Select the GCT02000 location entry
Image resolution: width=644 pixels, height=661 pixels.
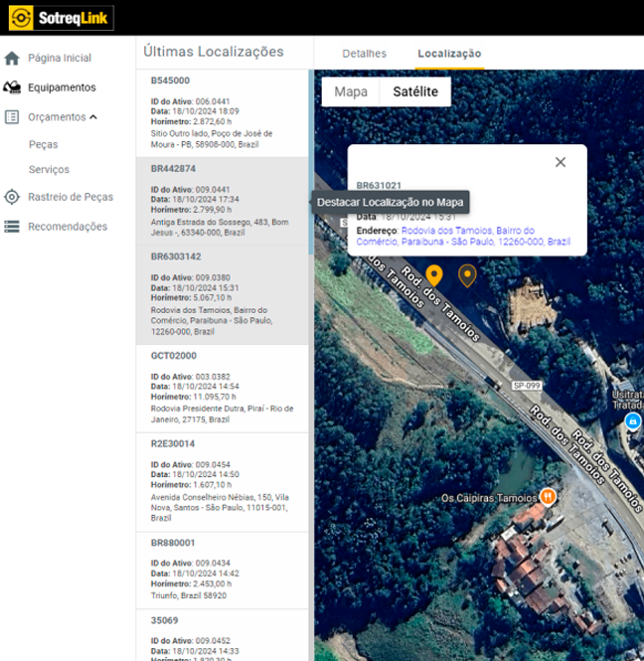[x=223, y=388]
